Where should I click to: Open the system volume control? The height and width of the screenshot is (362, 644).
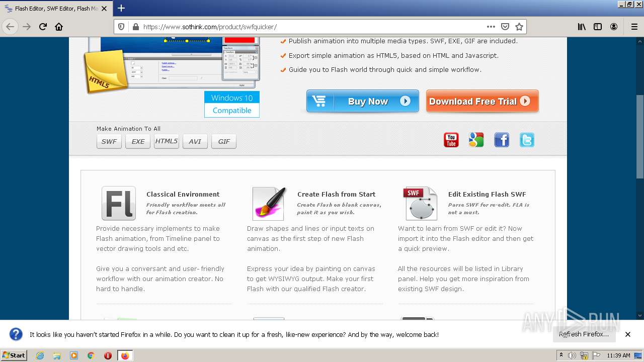[572, 355]
